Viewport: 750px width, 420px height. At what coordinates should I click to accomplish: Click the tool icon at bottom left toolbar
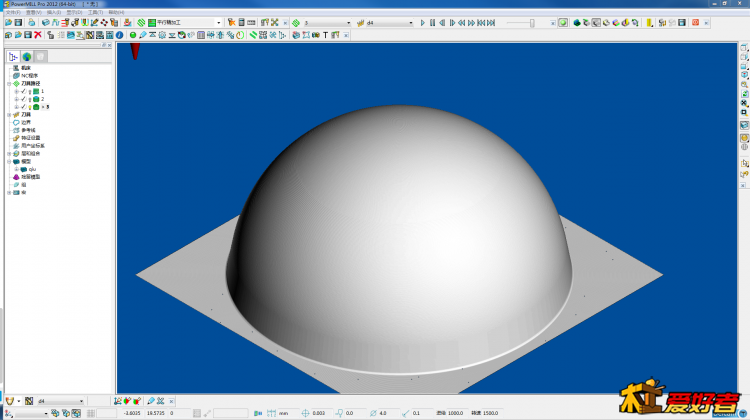[10, 401]
